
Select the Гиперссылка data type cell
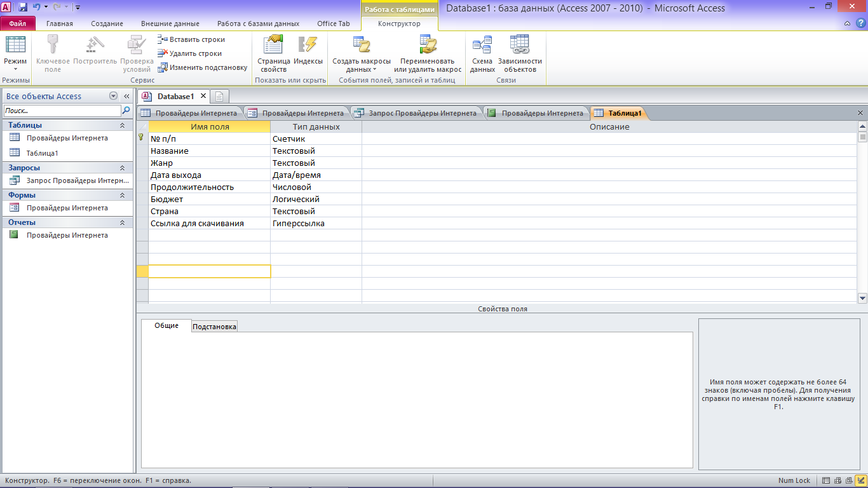click(x=316, y=224)
